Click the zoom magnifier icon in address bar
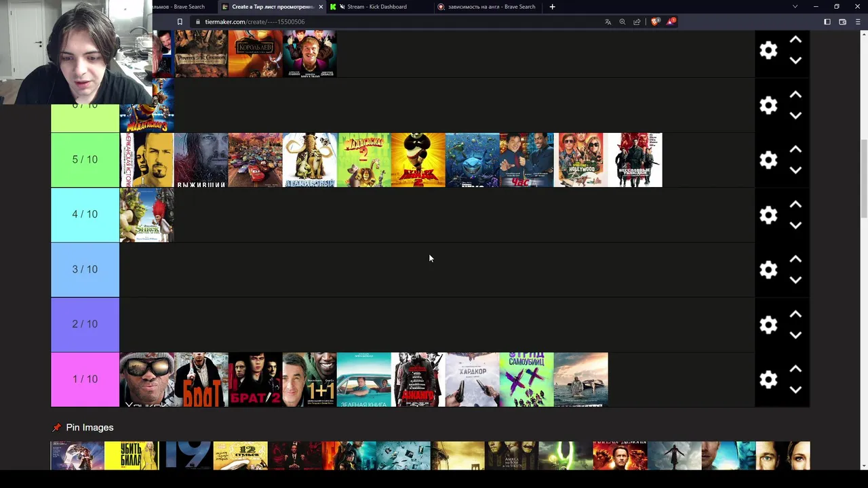 (623, 22)
